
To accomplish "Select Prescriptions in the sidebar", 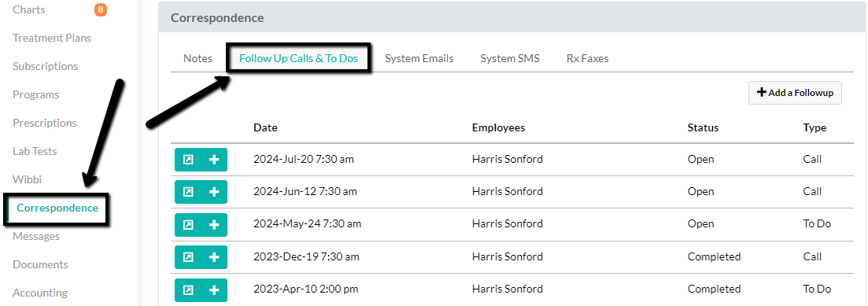I will [x=45, y=123].
